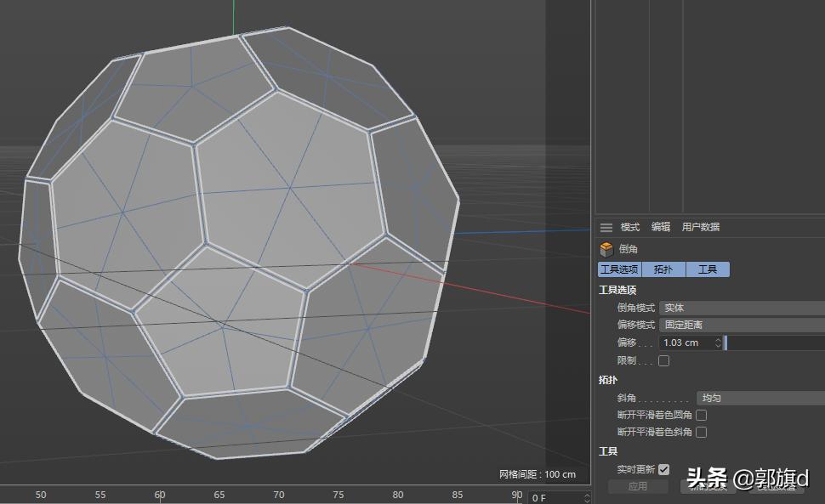Open the 编辑 menu
The image size is (825, 504).
(x=663, y=227)
